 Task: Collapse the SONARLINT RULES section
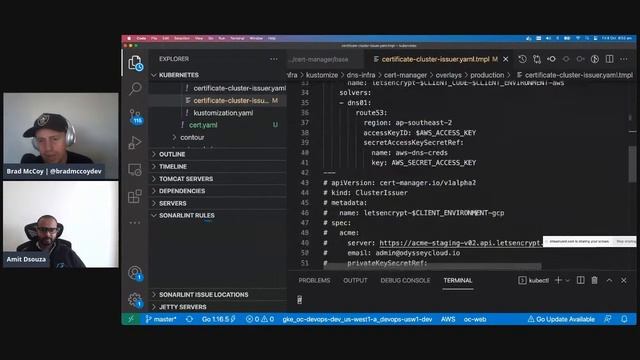pos(218,216)
